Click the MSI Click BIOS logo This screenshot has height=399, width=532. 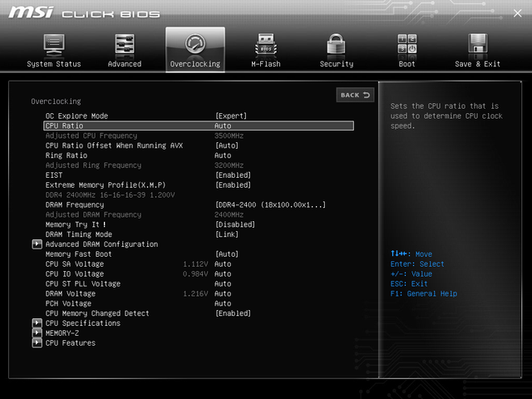coord(84,13)
